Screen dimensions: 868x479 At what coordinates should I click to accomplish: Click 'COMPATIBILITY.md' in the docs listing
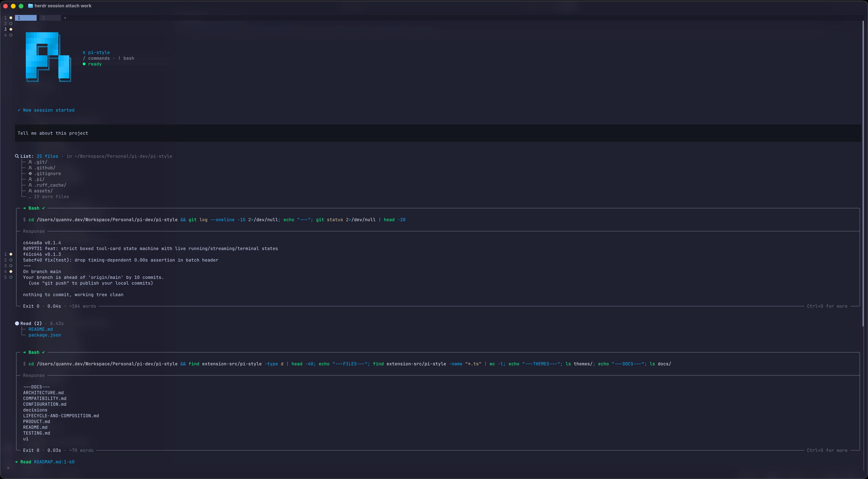[x=44, y=399]
